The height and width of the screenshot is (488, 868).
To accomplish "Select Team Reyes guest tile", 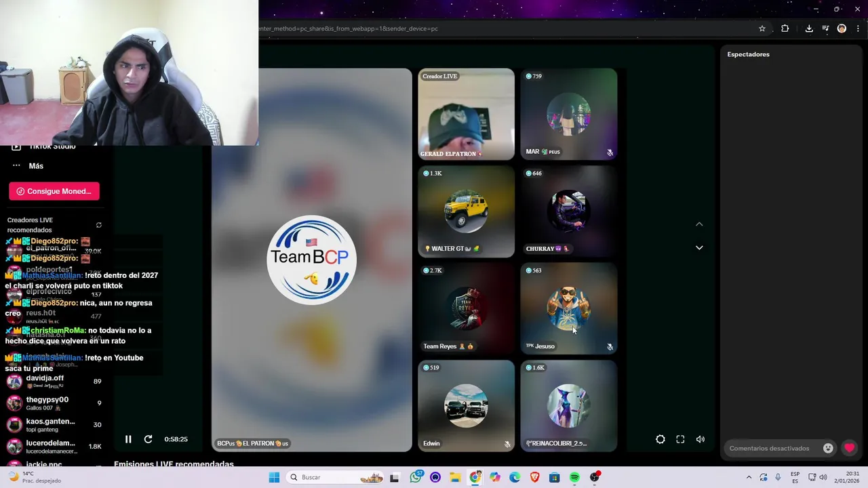I will (466, 309).
